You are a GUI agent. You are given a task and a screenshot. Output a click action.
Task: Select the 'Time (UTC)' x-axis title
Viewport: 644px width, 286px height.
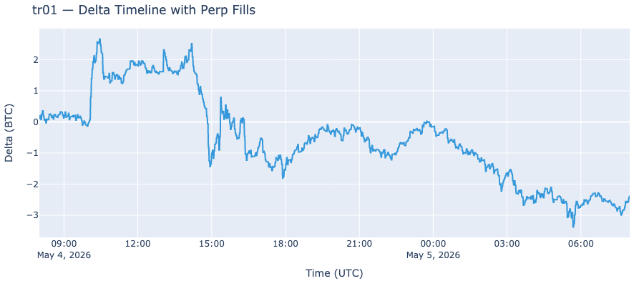pyautogui.click(x=334, y=273)
